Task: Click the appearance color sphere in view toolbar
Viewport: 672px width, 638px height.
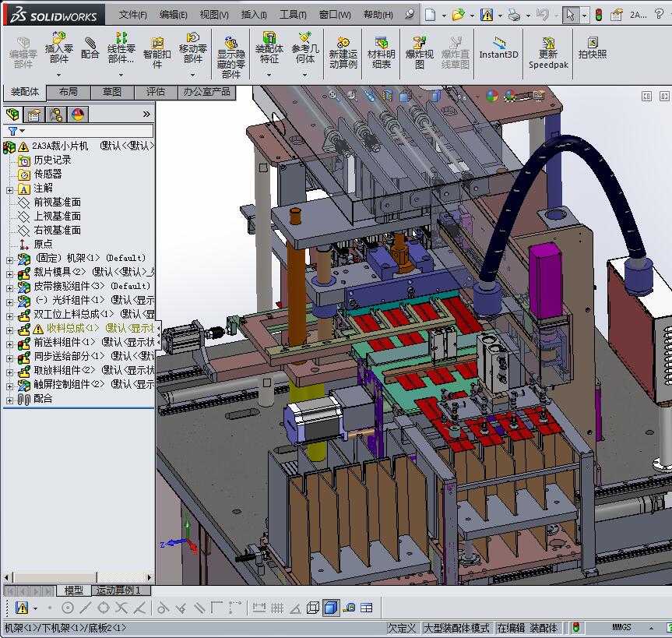Action: point(491,96)
